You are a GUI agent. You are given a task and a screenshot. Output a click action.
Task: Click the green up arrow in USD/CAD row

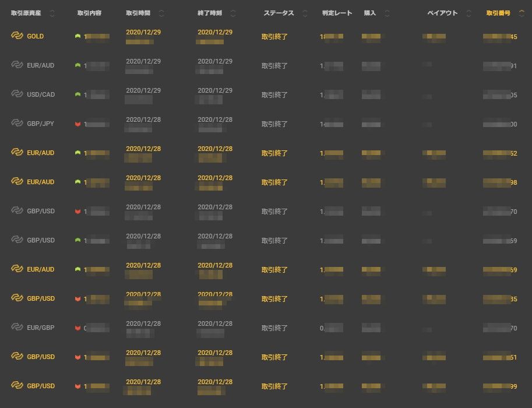point(77,94)
